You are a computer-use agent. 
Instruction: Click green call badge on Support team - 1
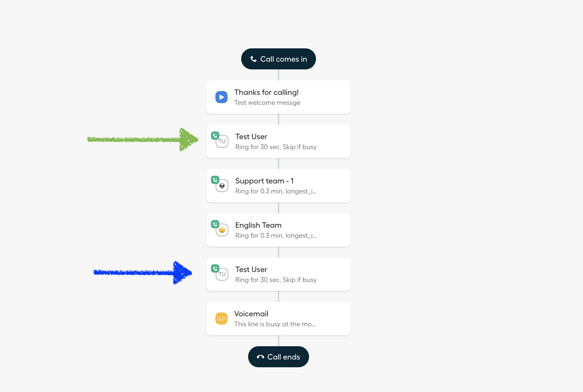coord(215,180)
